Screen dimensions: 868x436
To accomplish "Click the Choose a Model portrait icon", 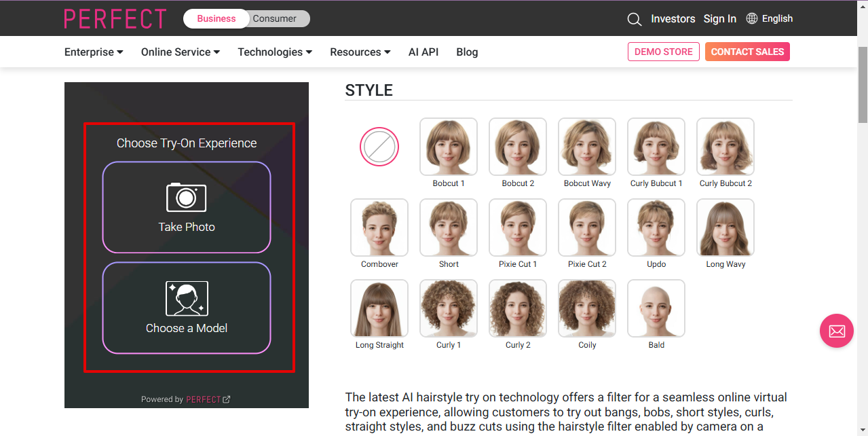I will click(x=187, y=299).
